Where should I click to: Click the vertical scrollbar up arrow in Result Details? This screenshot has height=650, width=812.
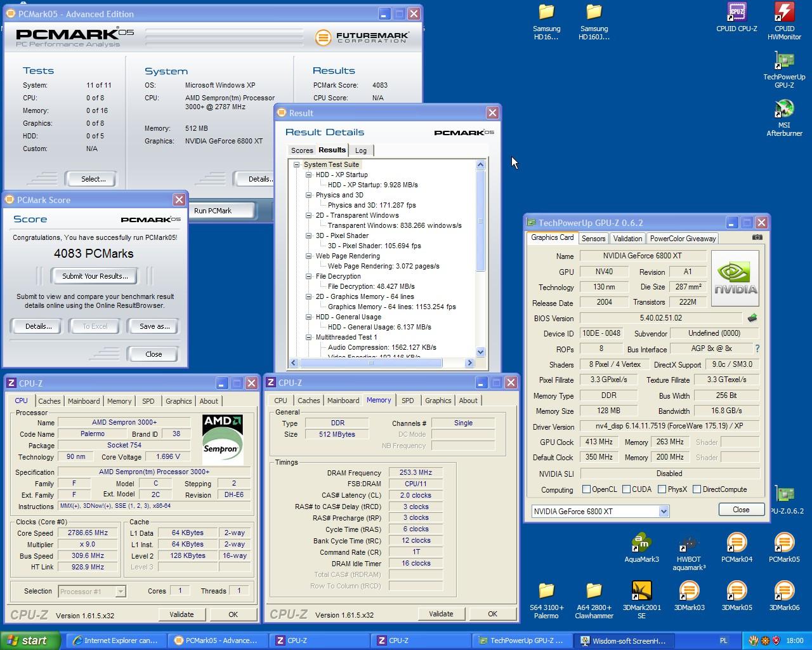480,165
